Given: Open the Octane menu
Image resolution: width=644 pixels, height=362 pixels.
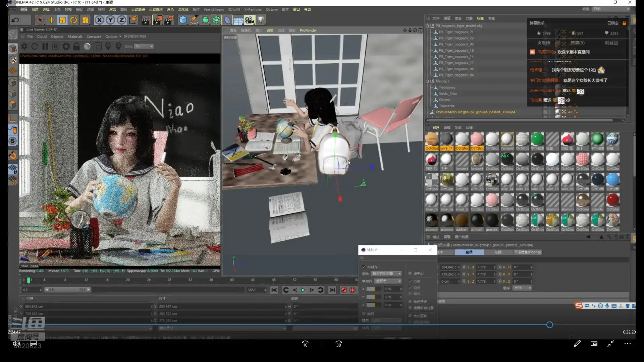Looking at the screenshot, I should (271, 9).
